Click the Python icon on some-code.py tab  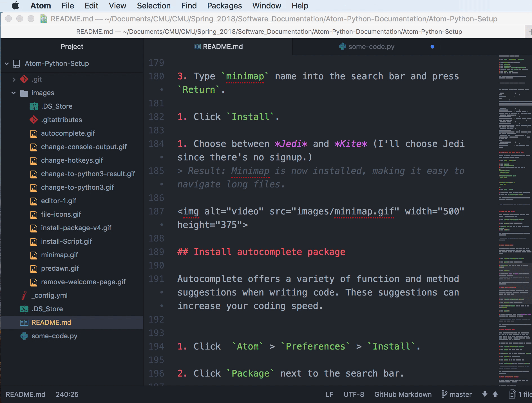[x=342, y=46]
